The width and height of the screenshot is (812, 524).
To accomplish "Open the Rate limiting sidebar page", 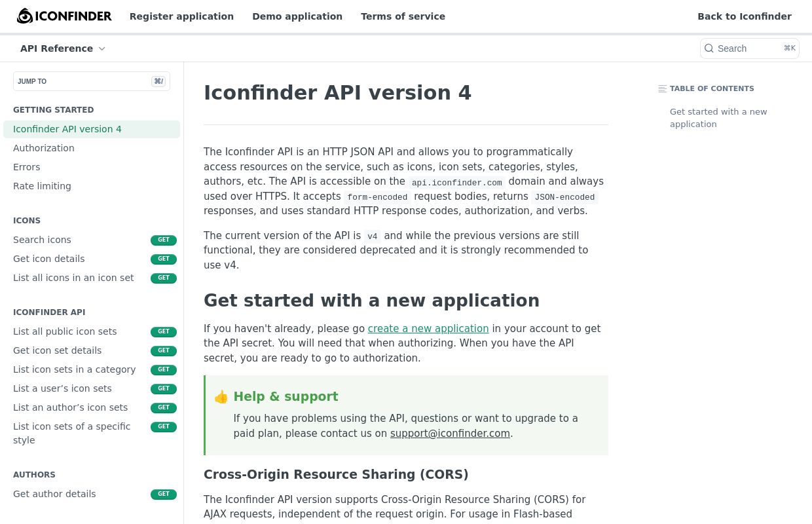I will (42, 186).
